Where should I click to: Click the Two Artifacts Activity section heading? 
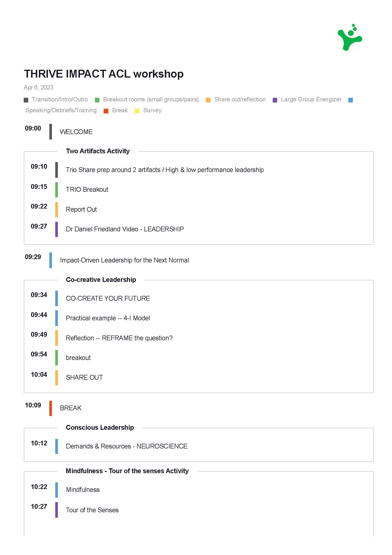[97, 151]
